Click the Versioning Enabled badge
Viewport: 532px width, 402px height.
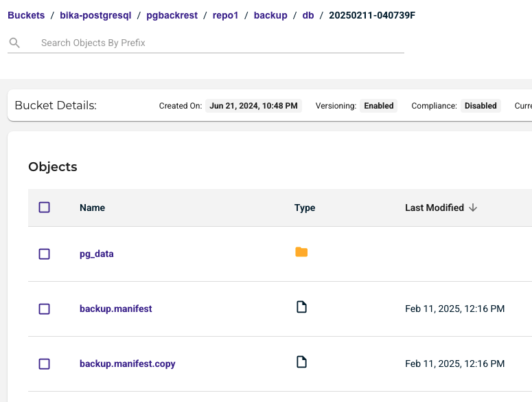pyautogui.click(x=379, y=106)
